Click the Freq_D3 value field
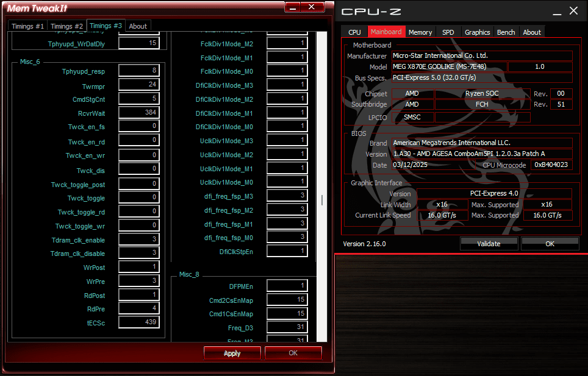 pyautogui.click(x=287, y=327)
